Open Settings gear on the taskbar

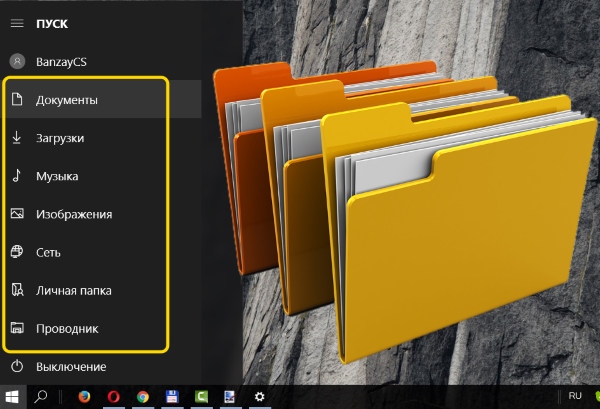coord(259,397)
